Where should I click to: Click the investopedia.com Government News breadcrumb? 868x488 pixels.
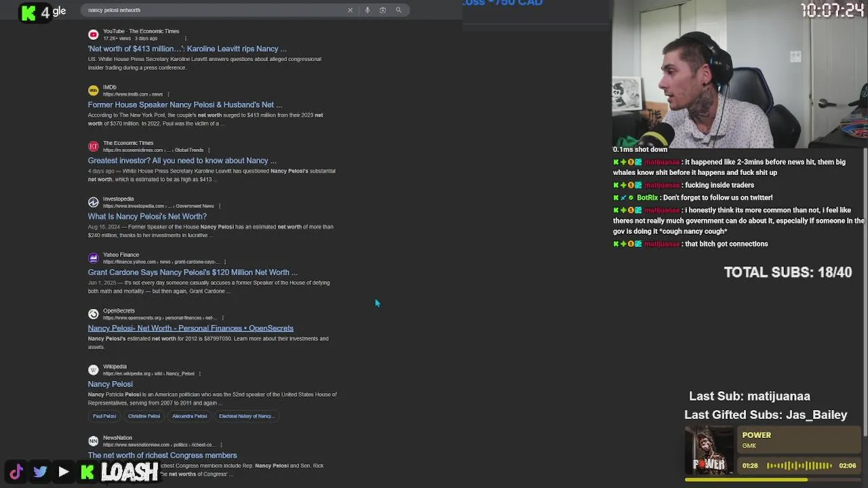coord(158,206)
